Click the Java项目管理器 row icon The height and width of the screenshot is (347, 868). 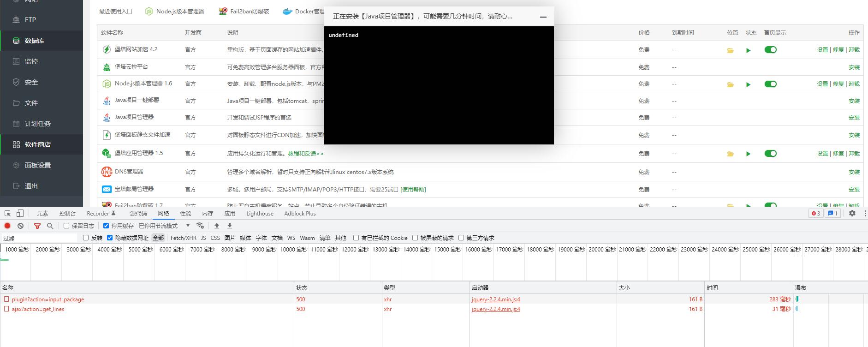point(107,118)
